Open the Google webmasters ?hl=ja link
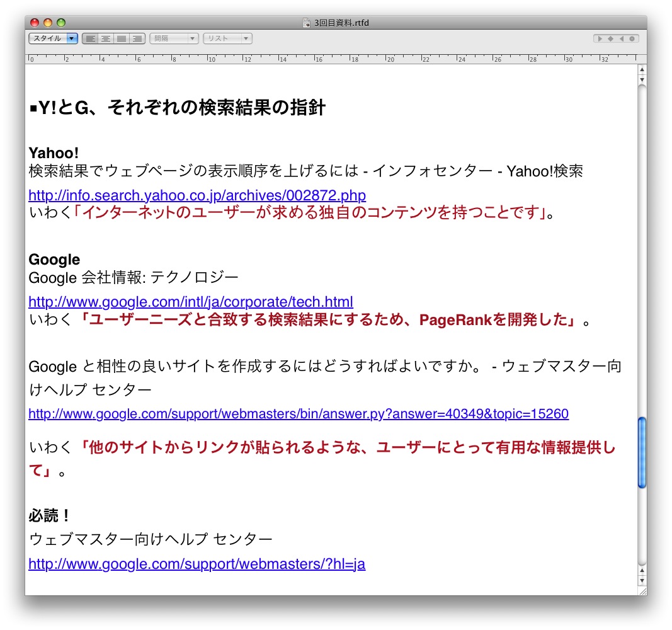672x630 pixels. [196, 564]
